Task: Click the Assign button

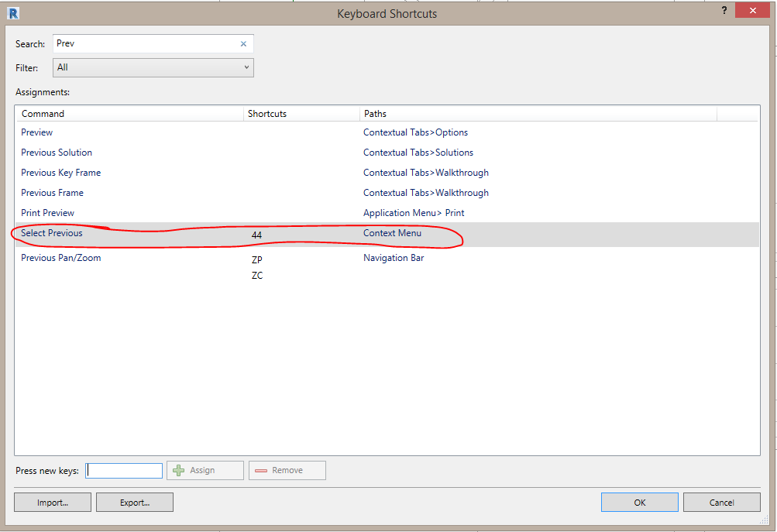Action: (x=205, y=470)
